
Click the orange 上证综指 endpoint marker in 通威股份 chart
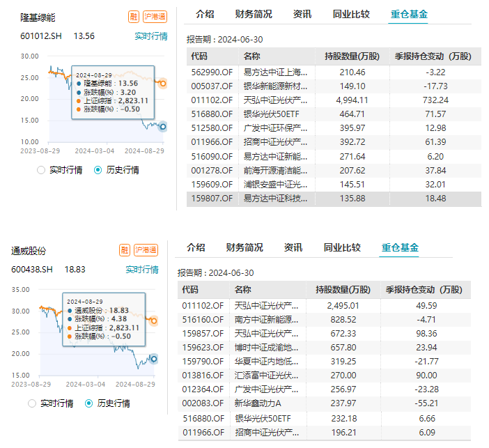tap(154, 320)
